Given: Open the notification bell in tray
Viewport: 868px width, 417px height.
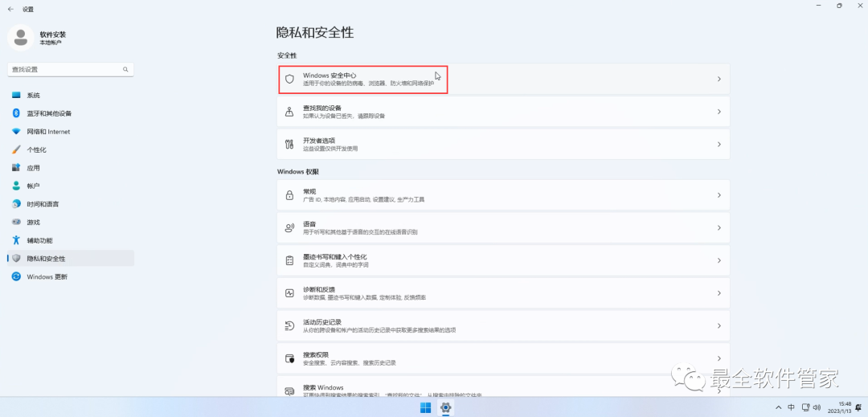Looking at the screenshot, I should coord(858,407).
